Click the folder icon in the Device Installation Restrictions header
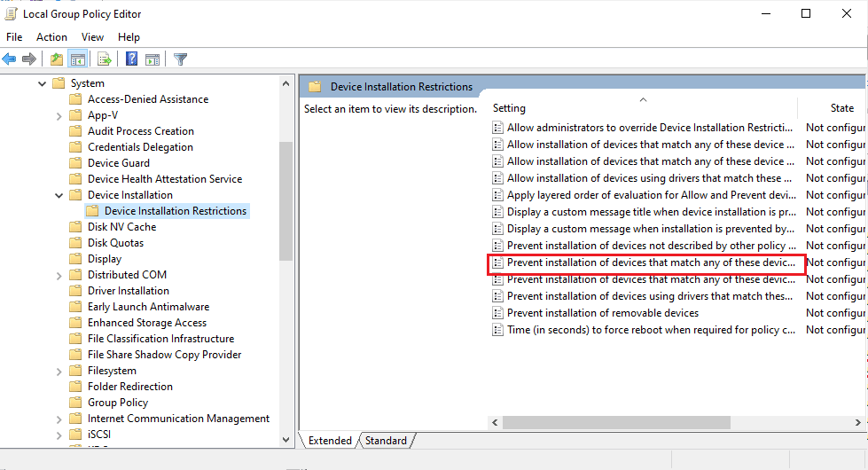The width and height of the screenshot is (868, 470). click(315, 86)
